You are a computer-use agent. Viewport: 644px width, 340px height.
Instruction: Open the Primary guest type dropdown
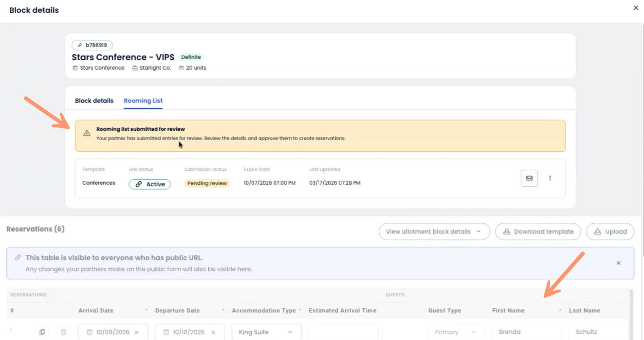click(456, 332)
